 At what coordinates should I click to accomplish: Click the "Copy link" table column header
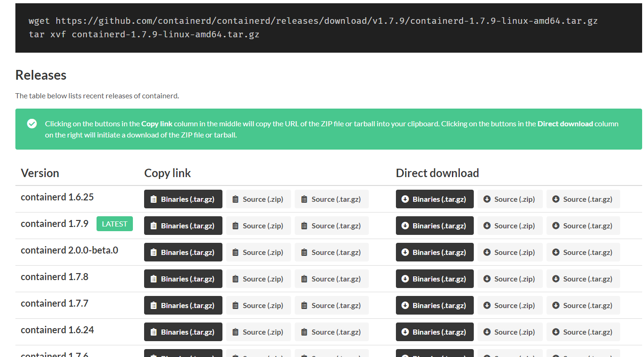pyautogui.click(x=167, y=173)
